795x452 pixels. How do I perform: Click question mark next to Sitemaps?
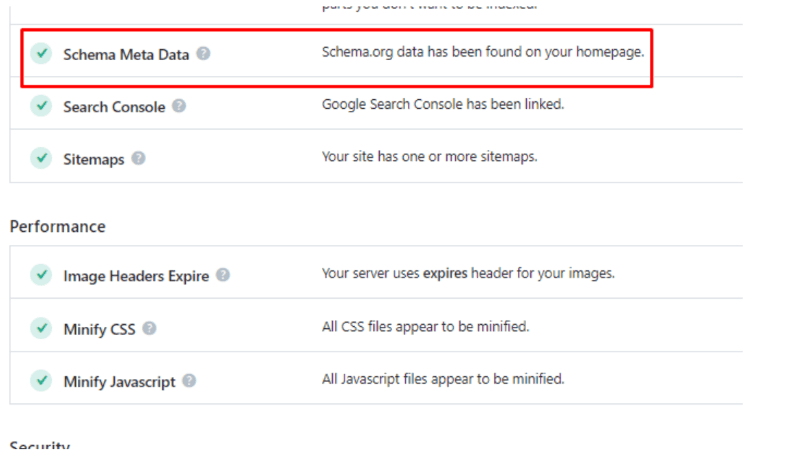(x=138, y=158)
